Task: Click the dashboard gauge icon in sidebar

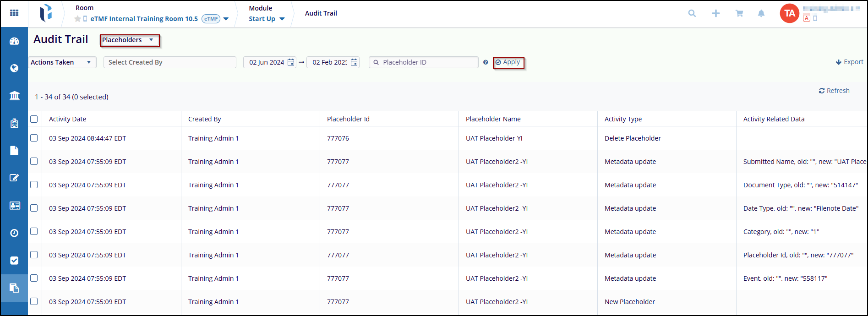Action: 14,41
